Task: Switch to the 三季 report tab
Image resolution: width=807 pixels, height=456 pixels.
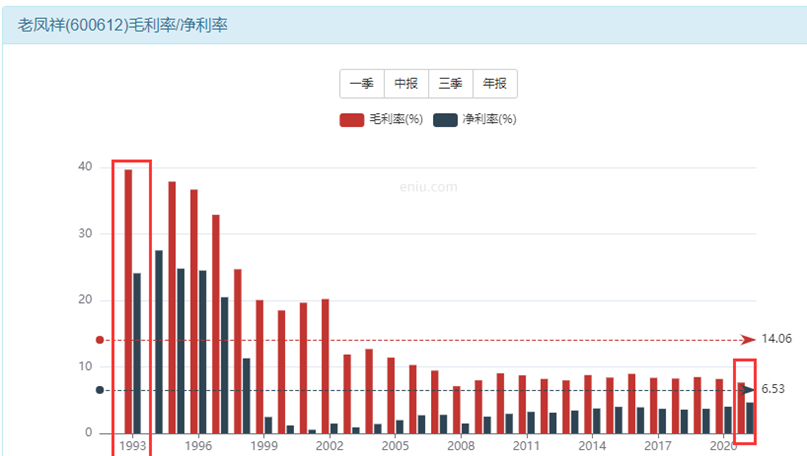Action: (450, 83)
